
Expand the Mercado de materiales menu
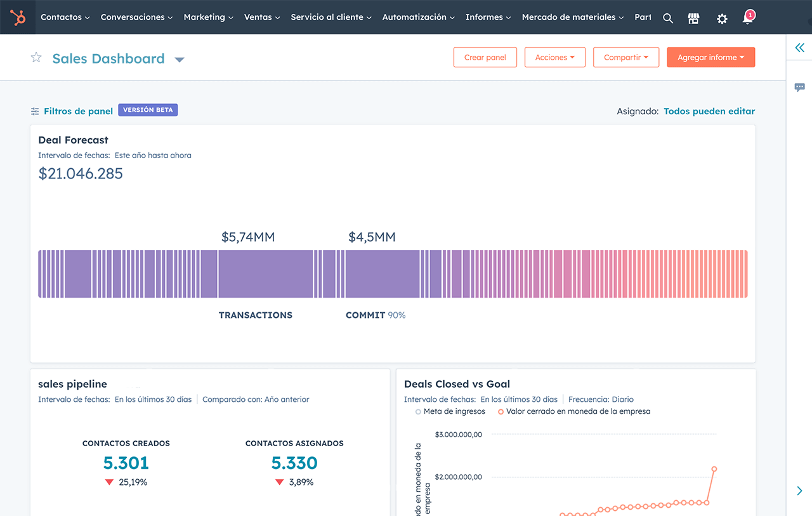pos(572,17)
